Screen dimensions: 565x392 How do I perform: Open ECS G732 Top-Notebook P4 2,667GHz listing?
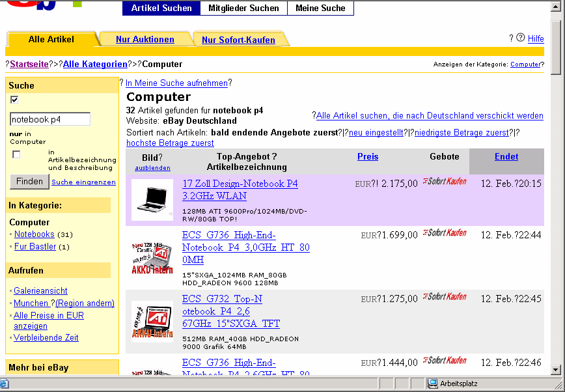[231, 311]
